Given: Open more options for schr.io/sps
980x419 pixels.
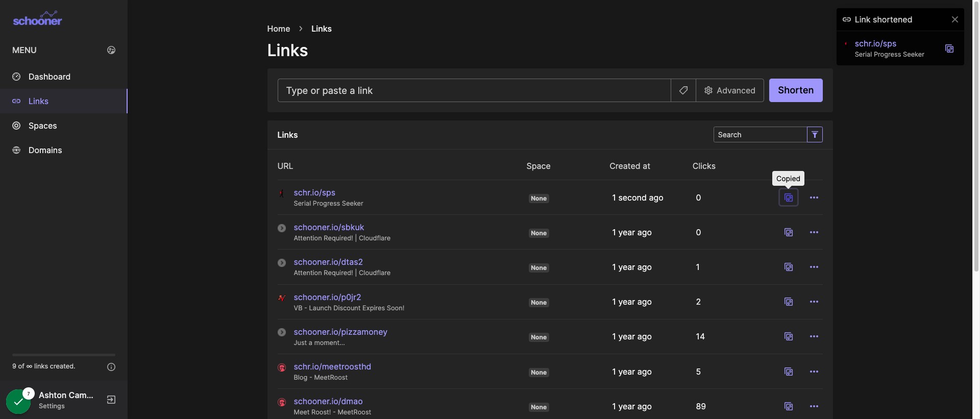Looking at the screenshot, I should 814,198.
